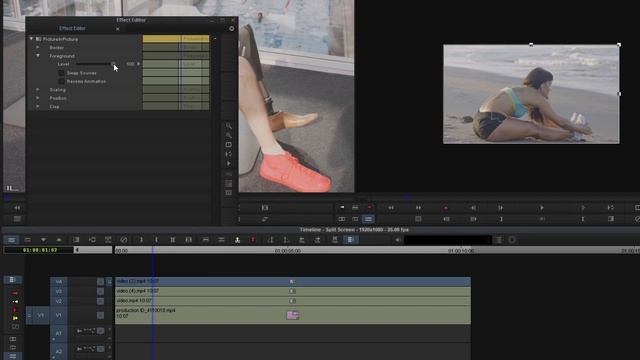Select the video (2).mp4 clip on V4
This screenshot has width=640, height=360.
[293, 282]
